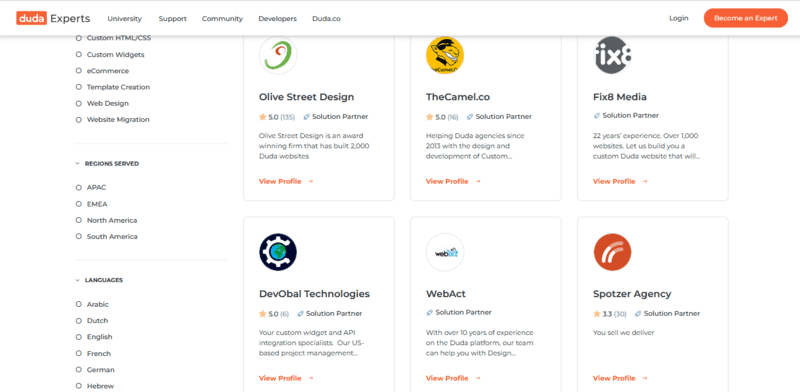This screenshot has width=800, height=392.
Task: Click DevObal Technologies star rating icon
Action: (x=263, y=314)
